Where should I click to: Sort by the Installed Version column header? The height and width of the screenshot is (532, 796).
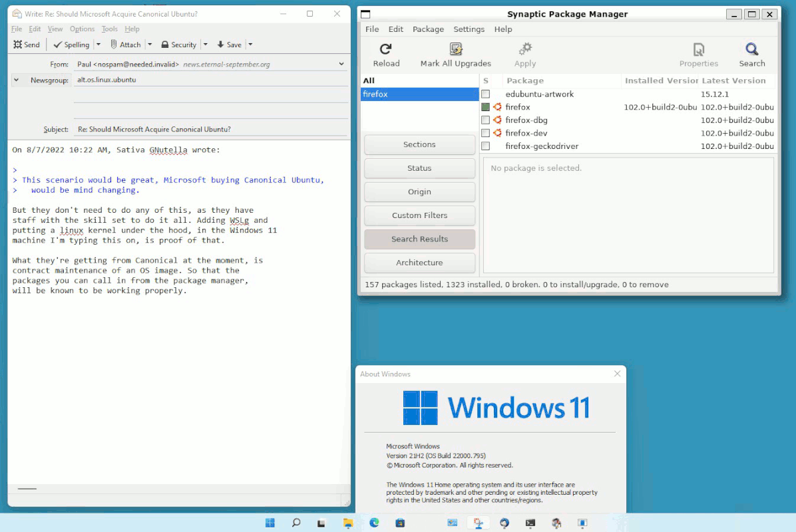click(x=660, y=80)
